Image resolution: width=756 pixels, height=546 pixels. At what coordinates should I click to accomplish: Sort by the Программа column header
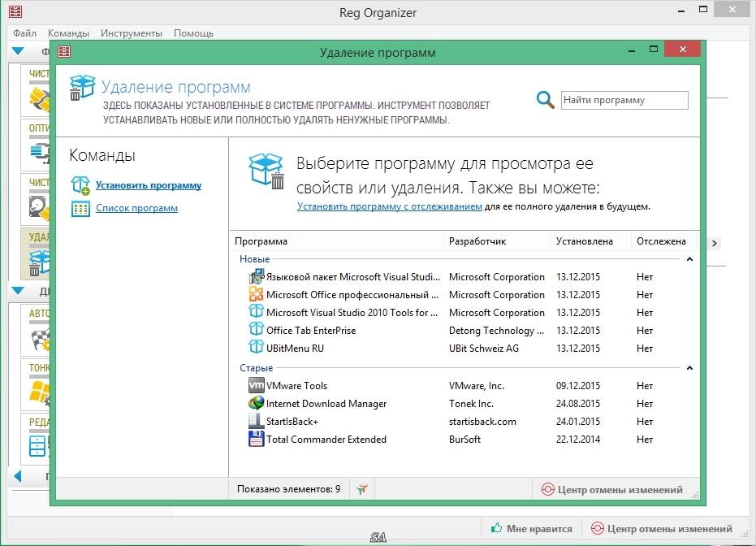pyautogui.click(x=336, y=241)
